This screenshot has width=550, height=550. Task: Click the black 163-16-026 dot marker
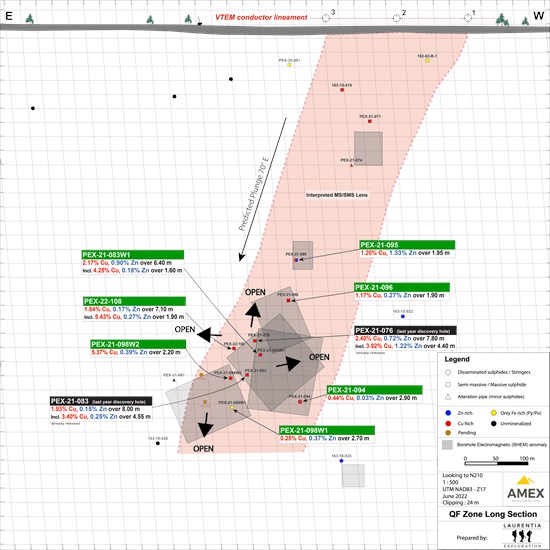pos(158,443)
